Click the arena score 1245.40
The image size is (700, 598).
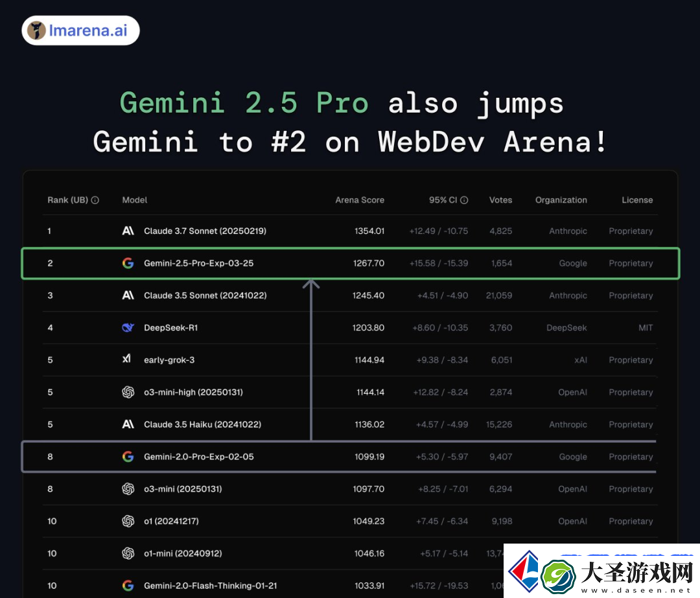(368, 295)
